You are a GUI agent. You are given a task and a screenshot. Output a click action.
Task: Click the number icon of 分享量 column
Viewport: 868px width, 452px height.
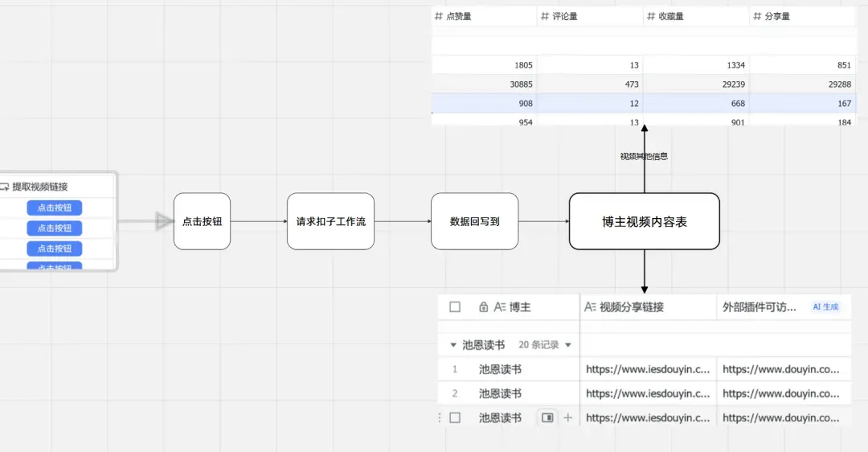coord(757,16)
